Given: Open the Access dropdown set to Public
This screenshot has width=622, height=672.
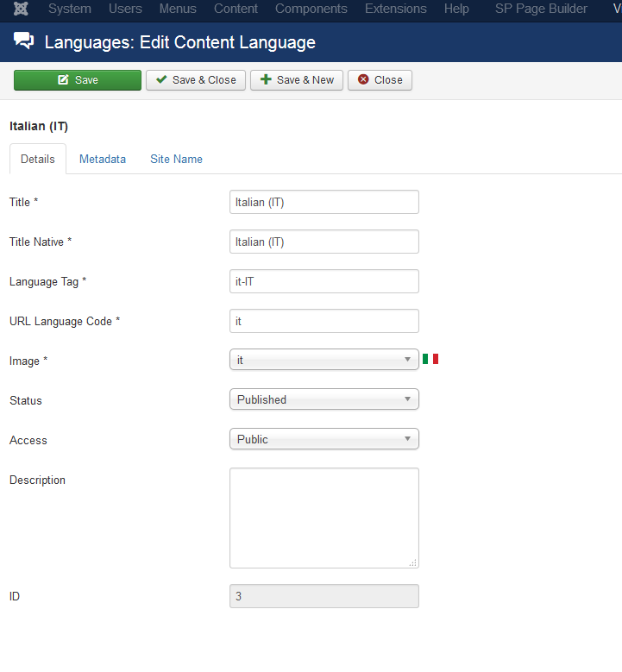Looking at the screenshot, I should coord(324,439).
